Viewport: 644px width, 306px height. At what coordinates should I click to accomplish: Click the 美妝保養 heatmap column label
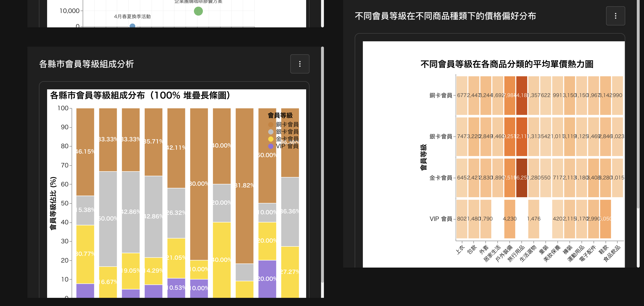click(x=552, y=253)
